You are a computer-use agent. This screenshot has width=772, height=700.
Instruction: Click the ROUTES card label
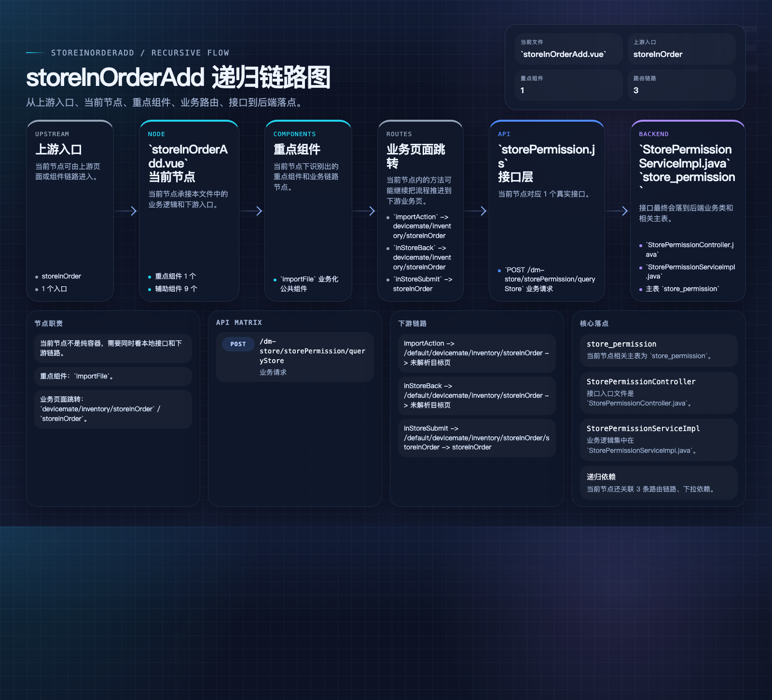point(399,134)
